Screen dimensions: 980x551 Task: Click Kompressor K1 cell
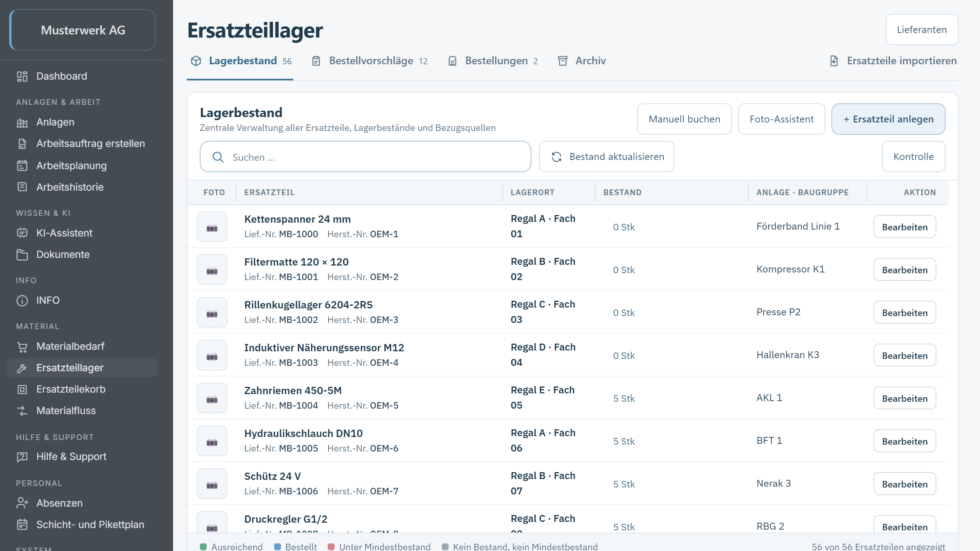[791, 269]
